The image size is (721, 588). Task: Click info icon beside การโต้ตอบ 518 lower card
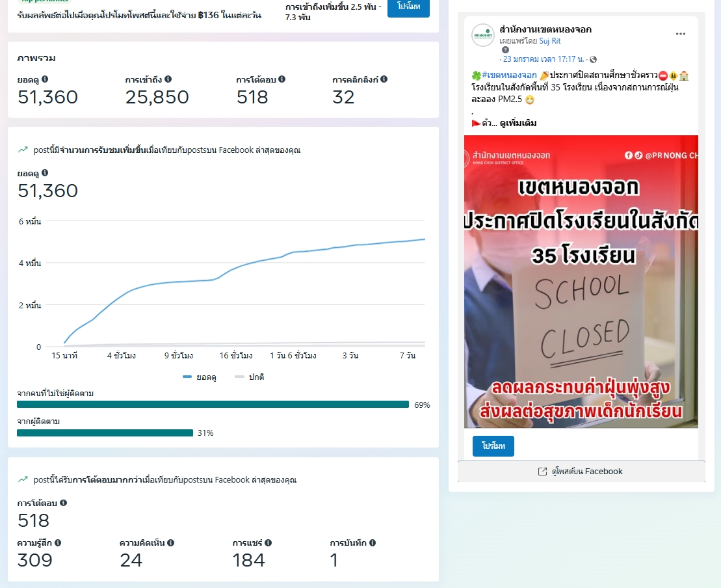tap(64, 503)
